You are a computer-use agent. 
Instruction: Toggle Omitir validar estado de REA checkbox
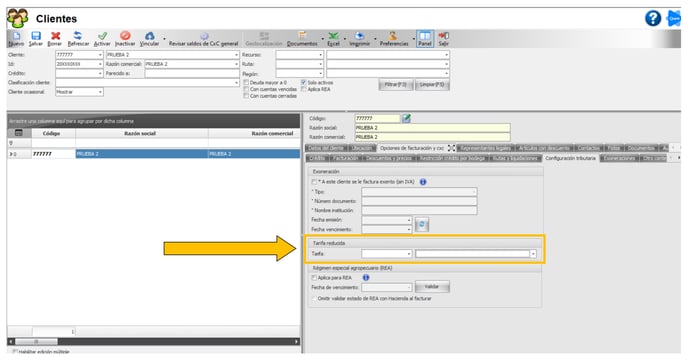[x=314, y=298]
